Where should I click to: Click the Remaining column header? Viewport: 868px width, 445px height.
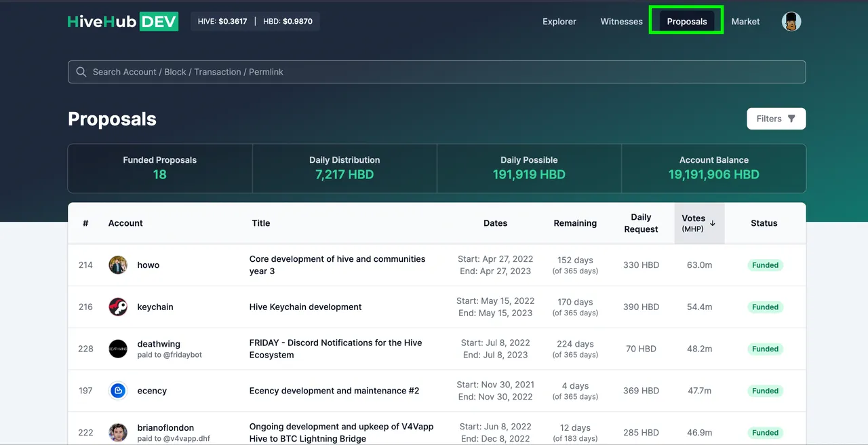tap(575, 223)
